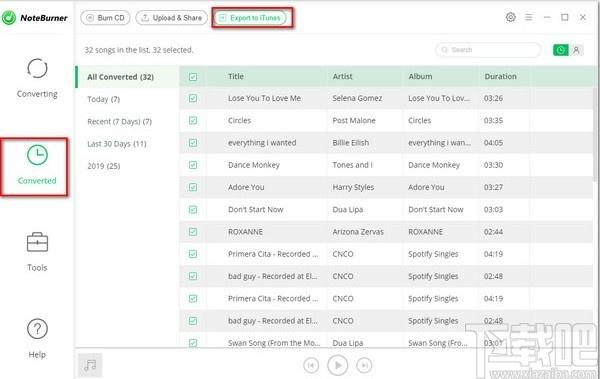600x379 pixels.
Task: Uncheck the Don't Start Now checkbox
Action: point(193,209)
